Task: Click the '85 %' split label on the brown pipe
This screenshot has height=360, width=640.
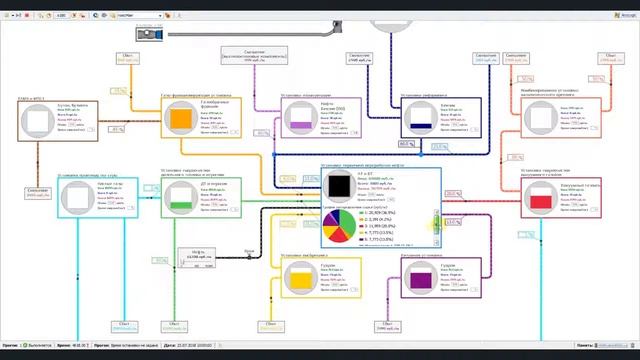Action: point(117,129)
